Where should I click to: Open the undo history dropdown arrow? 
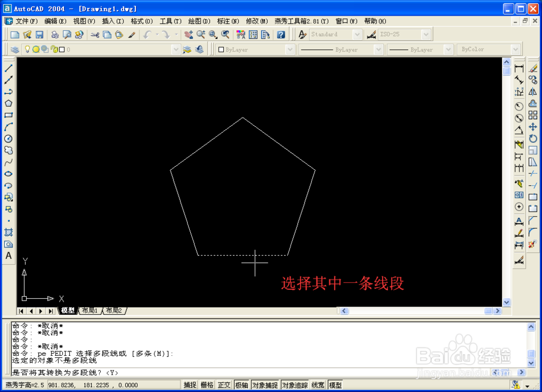(x=157, y=35)
